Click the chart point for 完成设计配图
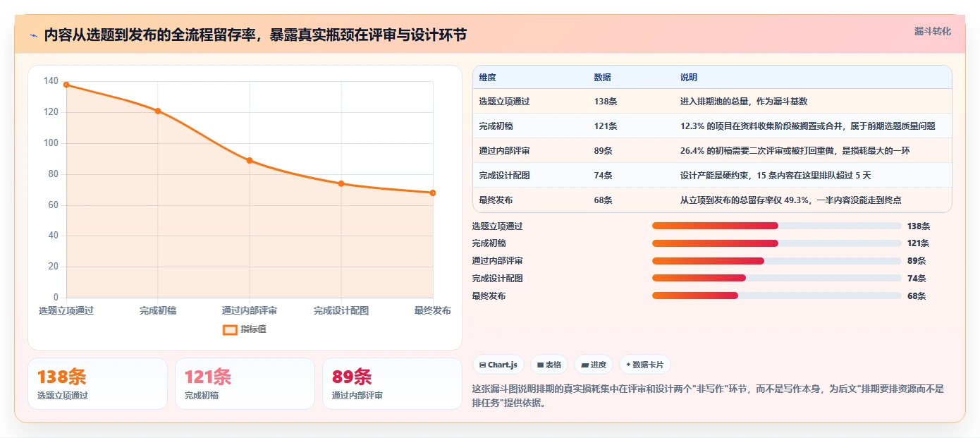This screenshot has width=980, height=438. [341, 183]
